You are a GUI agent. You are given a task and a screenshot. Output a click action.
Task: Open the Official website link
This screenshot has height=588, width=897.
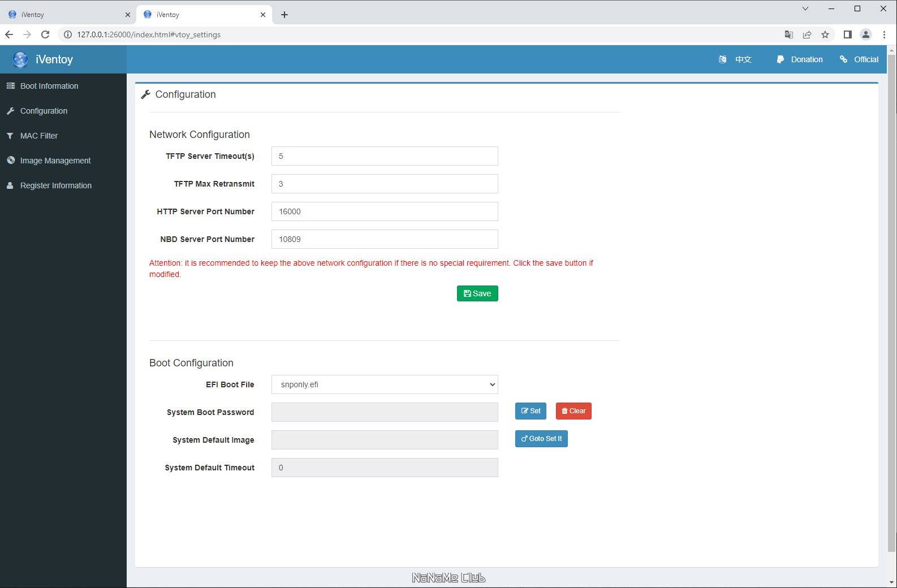(866, 59)
